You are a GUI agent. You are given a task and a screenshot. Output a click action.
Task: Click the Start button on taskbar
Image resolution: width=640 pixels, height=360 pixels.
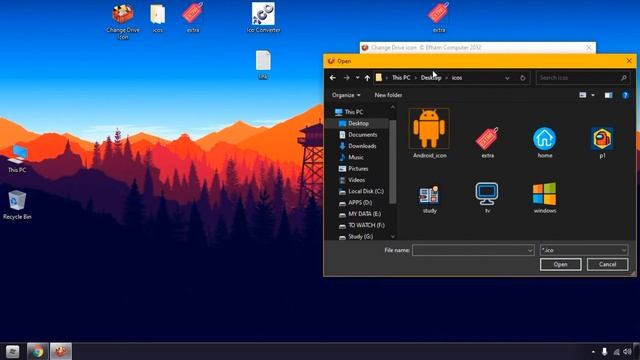pyautogui.click(x=12, y=351)
